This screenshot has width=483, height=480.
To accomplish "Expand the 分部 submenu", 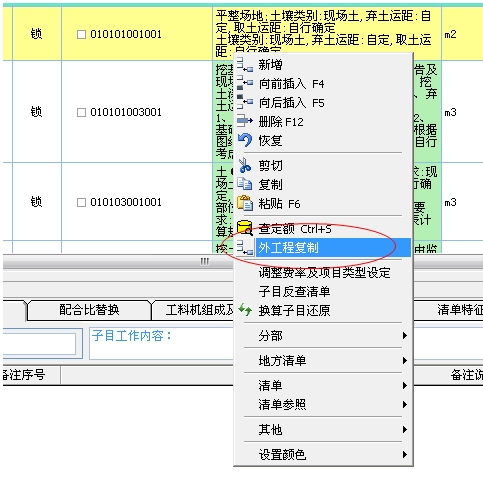I will [323, 335].
